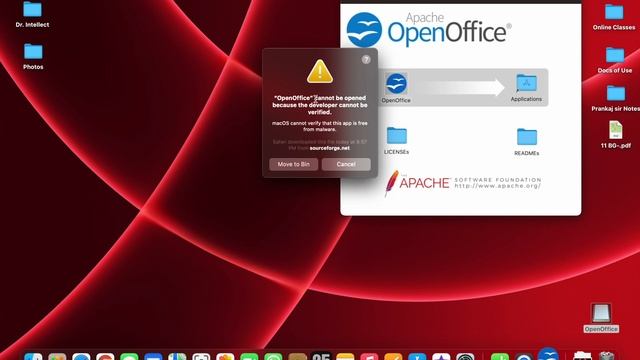Screen dimensions: 640x360
Task: Open the help question mark in the dialog
Action: [x=366, y=60]
